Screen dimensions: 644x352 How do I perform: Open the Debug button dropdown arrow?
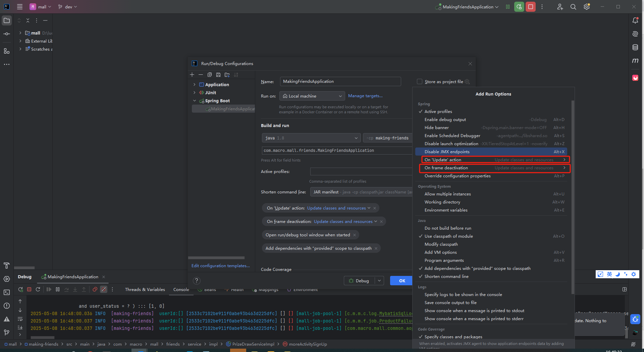click(x=379, y=281)
